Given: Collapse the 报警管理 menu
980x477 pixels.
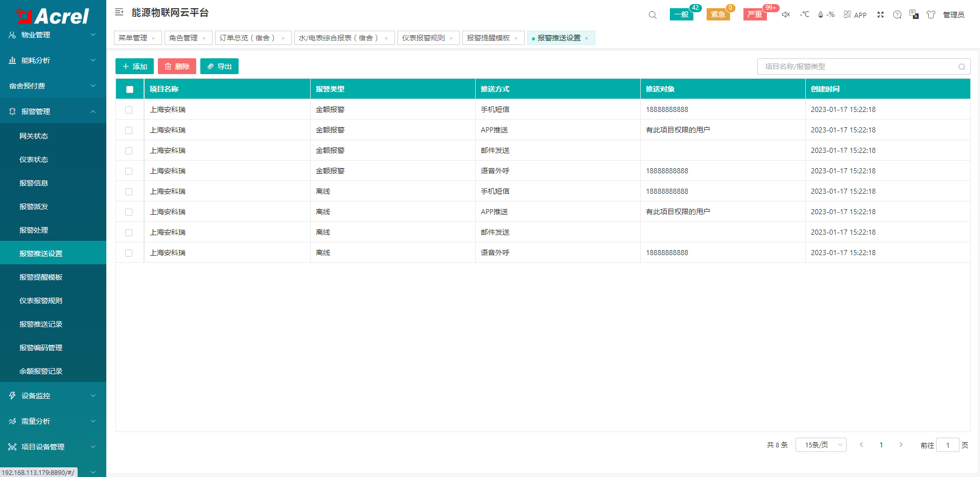Looking at the screenshot, I should tap(53, 111).
